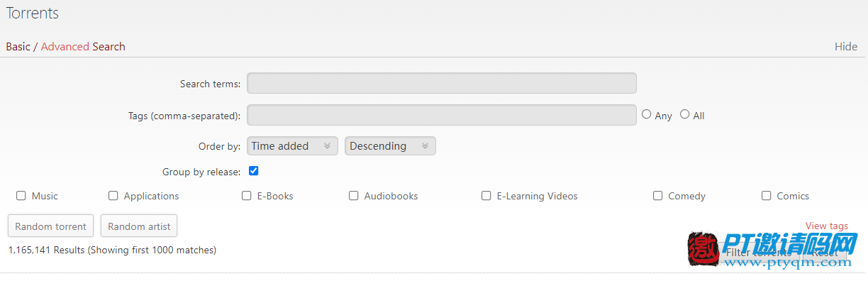The width and height of the screenshot is (868, 281).
Task: Hide the search panel
Action: [x=846, y=47]
